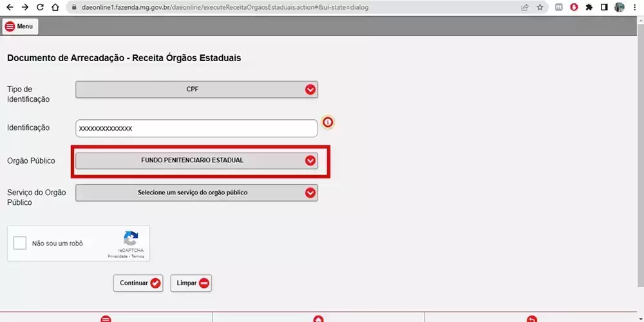Screen dimensions: 644x322
Task: Expand the Tipo de Identificação CPF dropdown
Action: (x=196, y=90)
